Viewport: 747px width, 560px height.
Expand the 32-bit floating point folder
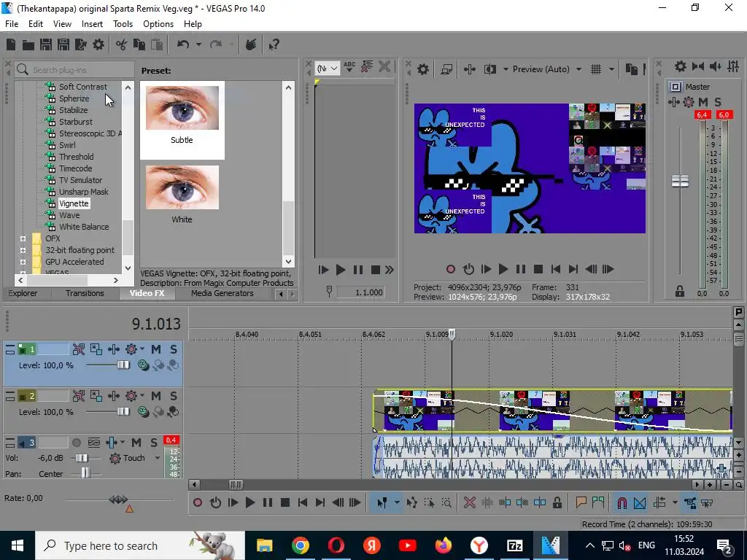coord(23,250)
